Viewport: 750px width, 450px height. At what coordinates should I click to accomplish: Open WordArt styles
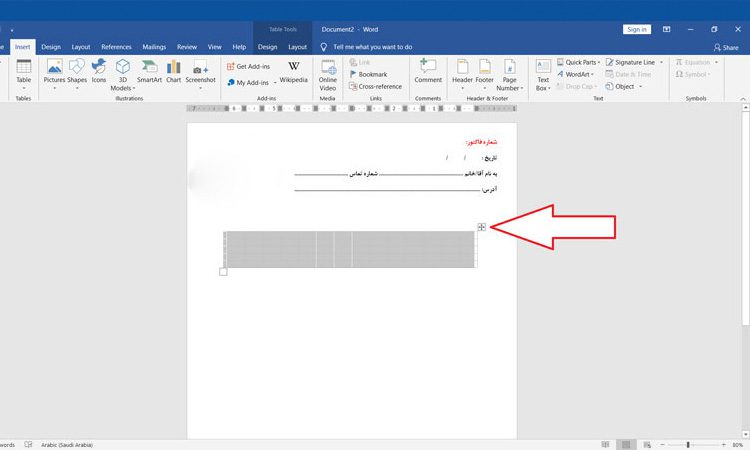[575, 74]
